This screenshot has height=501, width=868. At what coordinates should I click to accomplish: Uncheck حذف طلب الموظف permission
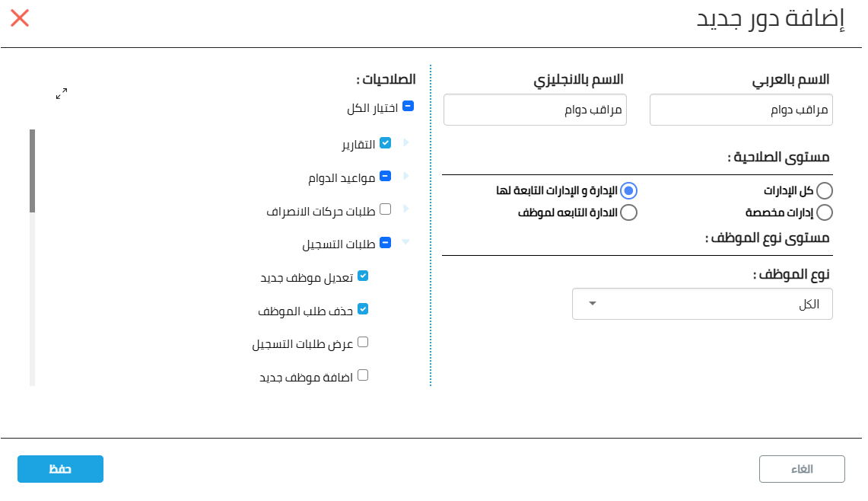tap(363, 308)
